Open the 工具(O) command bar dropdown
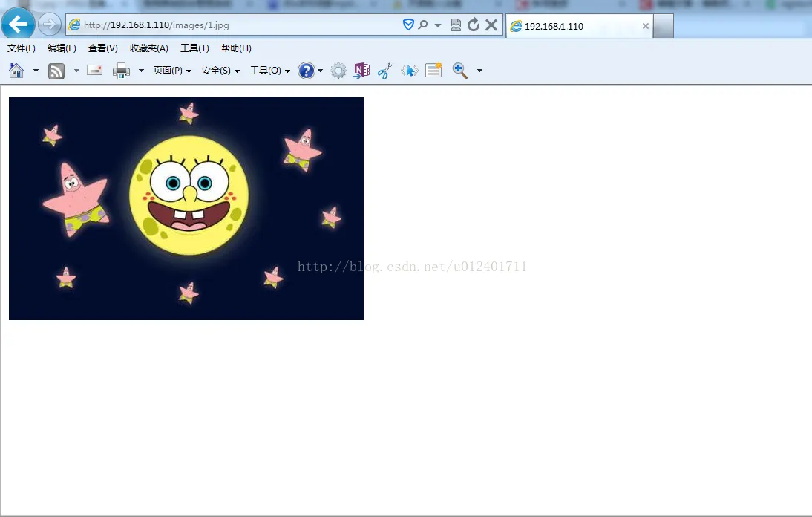 coord(269,71)
